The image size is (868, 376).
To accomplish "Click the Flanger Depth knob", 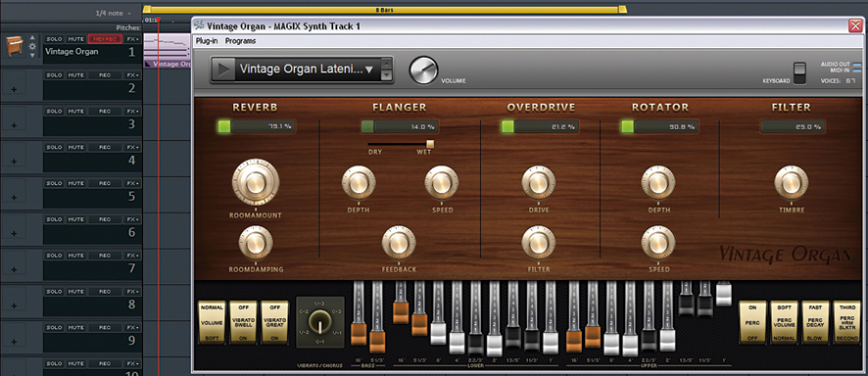I will click(x=359, y=183).
